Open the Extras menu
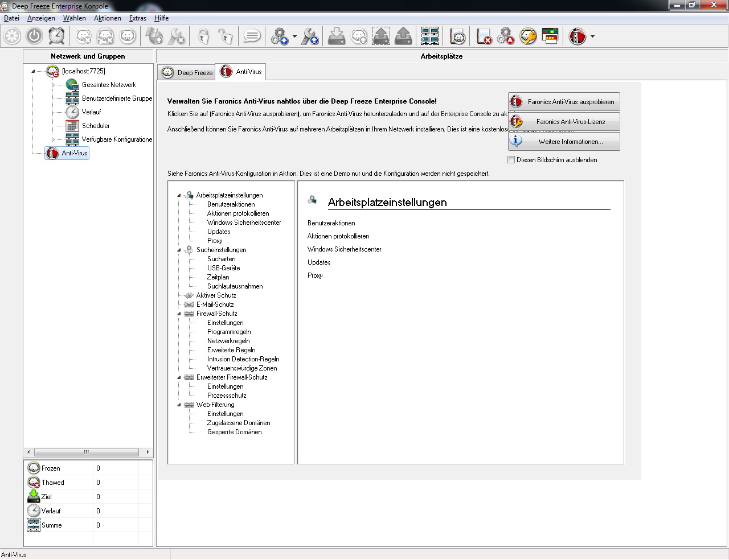729x560 pixels. pos(138,18)
